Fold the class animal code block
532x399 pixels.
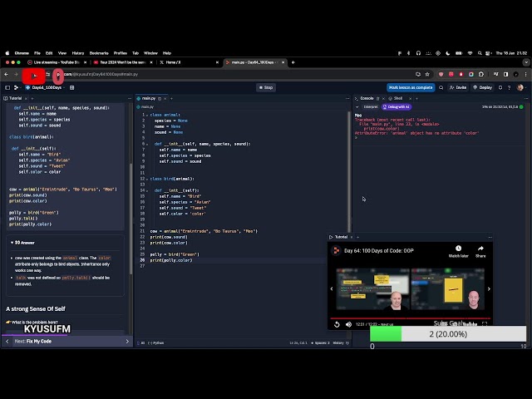point(147,115)
